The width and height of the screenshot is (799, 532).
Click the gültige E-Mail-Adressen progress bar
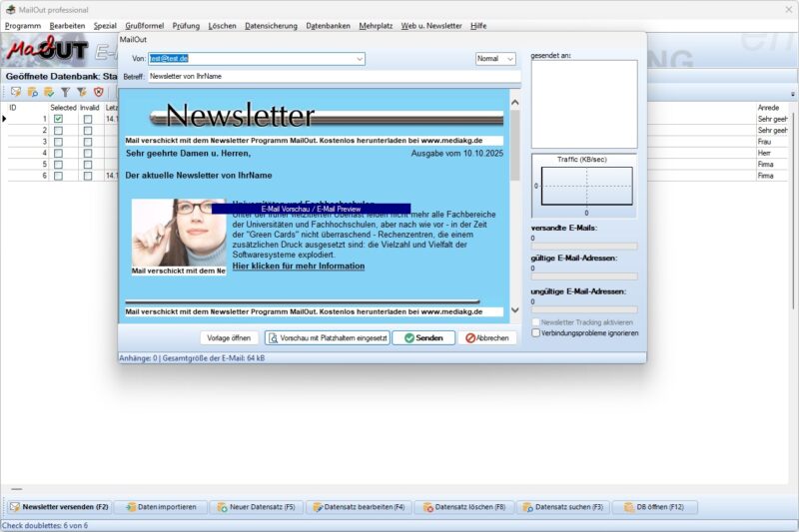point(584,276)
